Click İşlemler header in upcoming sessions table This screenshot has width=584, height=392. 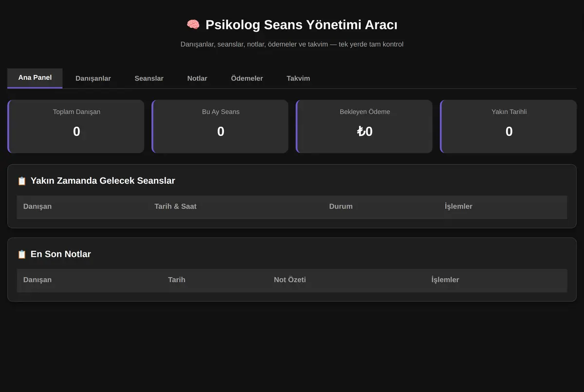coord(458,206)
